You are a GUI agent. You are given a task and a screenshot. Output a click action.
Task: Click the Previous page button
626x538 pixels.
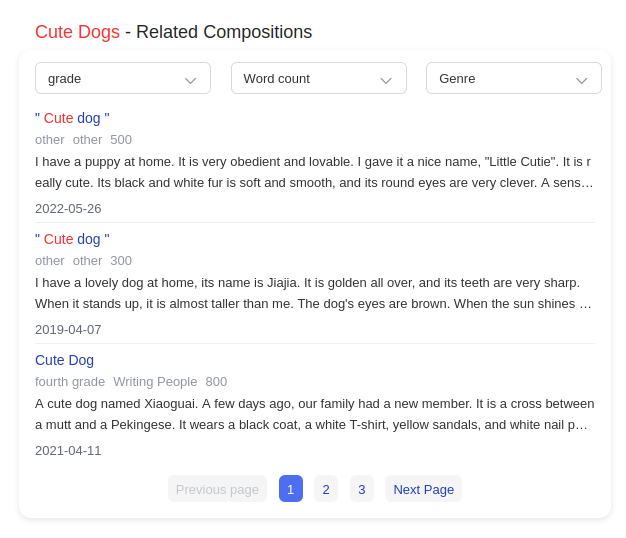tap(217, 489)
